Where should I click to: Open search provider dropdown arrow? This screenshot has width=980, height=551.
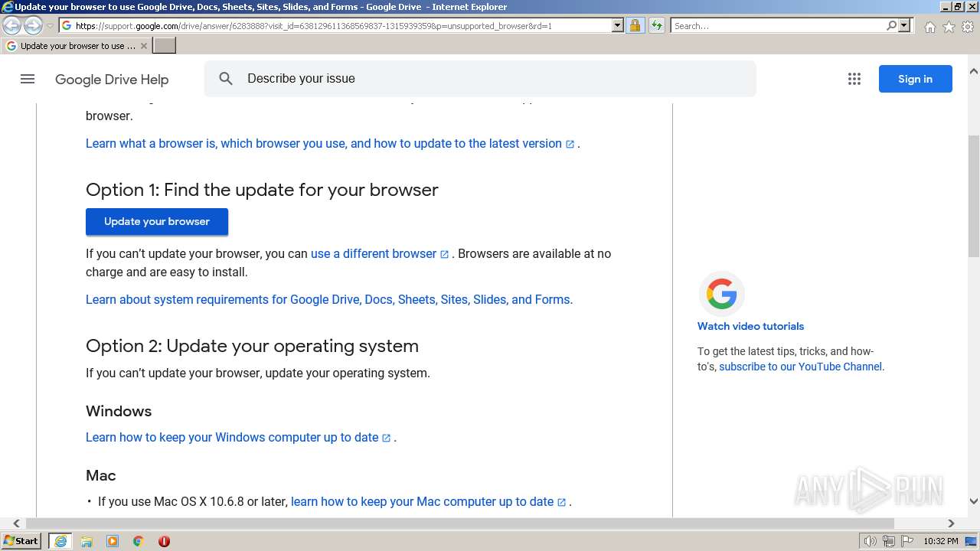pos(904,26)
